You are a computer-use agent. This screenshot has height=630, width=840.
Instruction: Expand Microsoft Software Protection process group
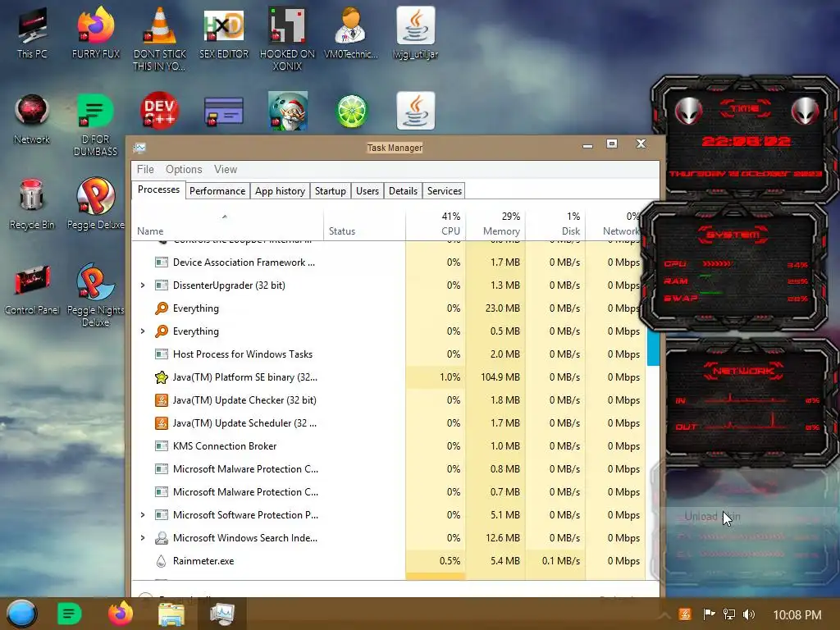click(143, 515)
